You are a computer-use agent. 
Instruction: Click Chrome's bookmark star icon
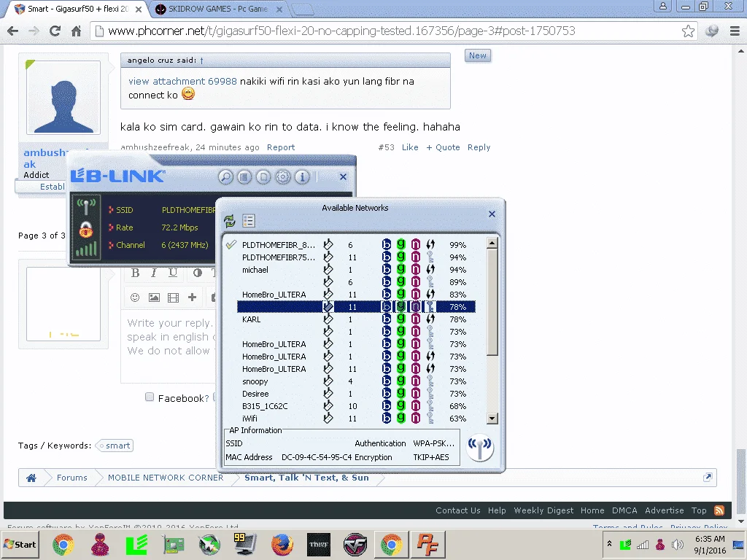click(688, 31)
